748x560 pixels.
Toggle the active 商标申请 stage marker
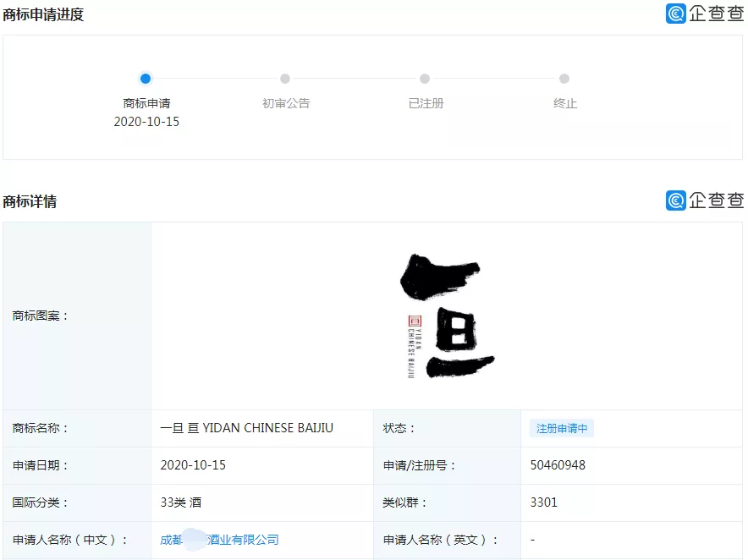[144, 77]
